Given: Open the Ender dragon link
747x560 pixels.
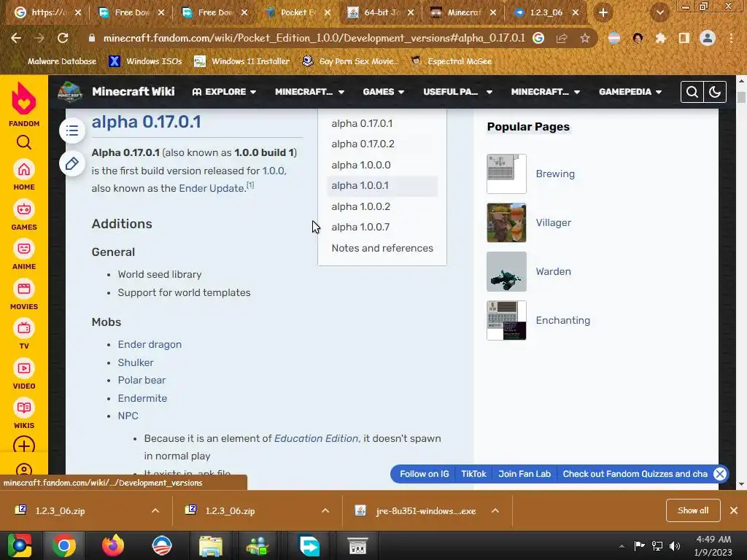Looking at the screenshot, I should click(x=150, y=344).
